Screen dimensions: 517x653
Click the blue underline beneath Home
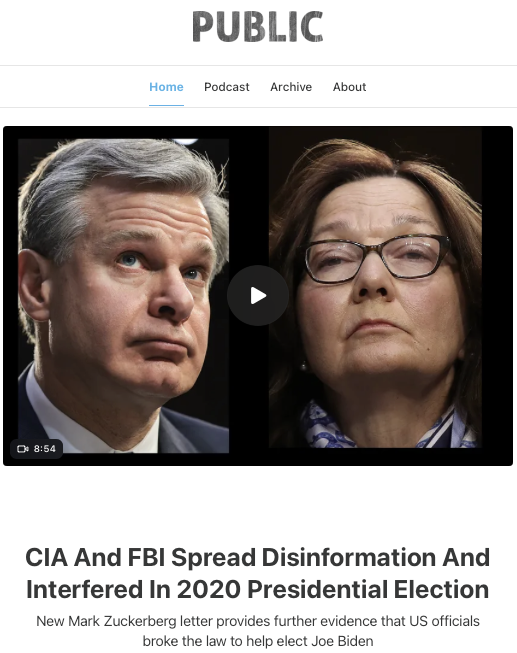[x=166, y=105]
